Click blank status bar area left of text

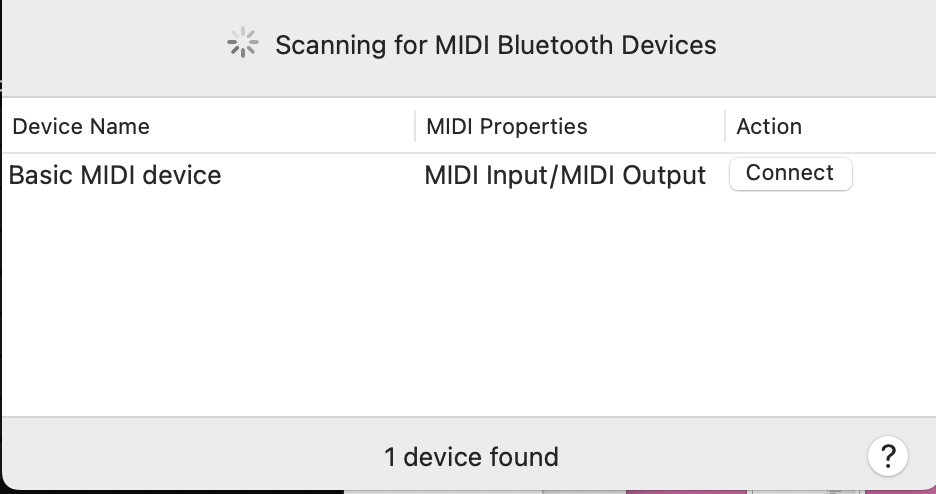point(180,458)
